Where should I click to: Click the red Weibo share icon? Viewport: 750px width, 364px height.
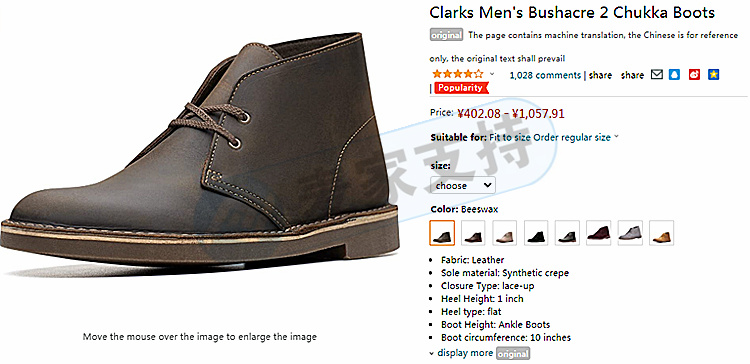tap(694, 75)
